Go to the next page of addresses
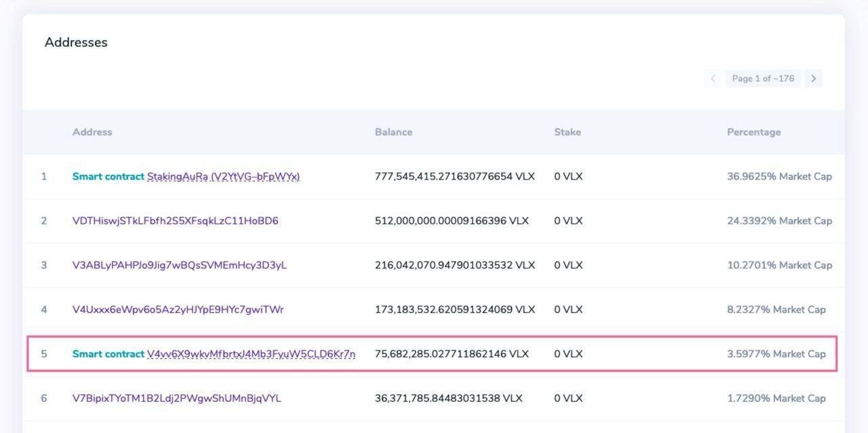The height and width of the screenshot is (433, 868). click(x=813, y=79)
